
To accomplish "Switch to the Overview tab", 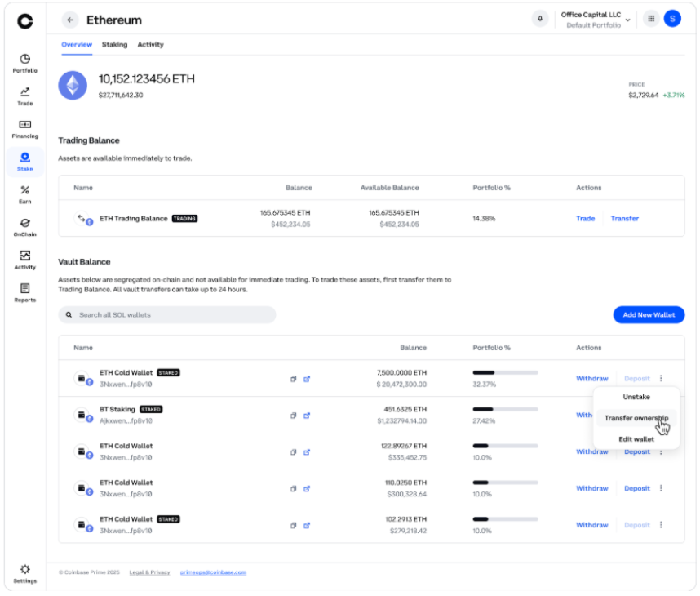I will coord(77,45).
